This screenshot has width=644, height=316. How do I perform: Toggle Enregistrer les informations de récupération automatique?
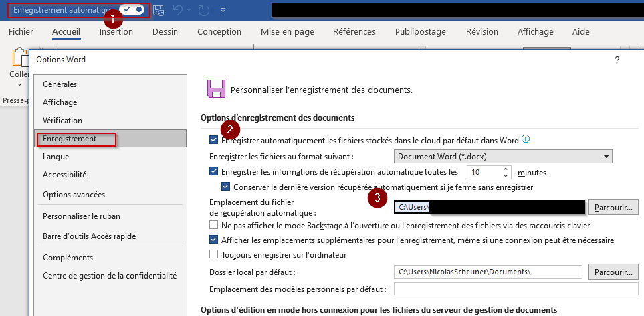coord(213,171)
